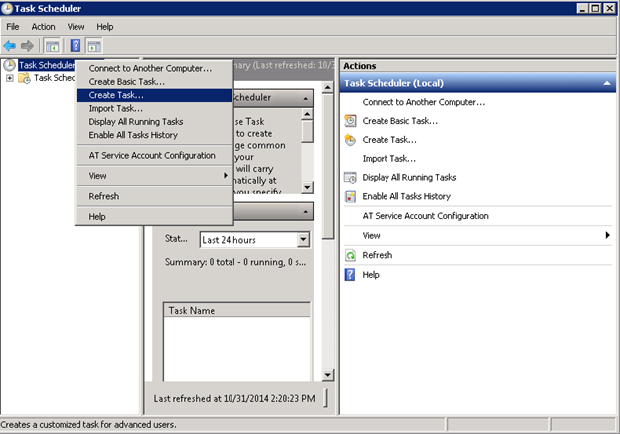Click the center pane vertical scrollbar thumb
This screenshot has height=434, width=620.
[328, 167]
